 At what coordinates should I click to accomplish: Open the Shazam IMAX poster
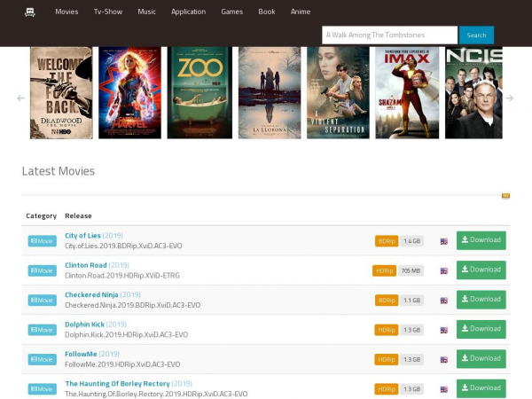pyautogui.click(x=407, y=92)
